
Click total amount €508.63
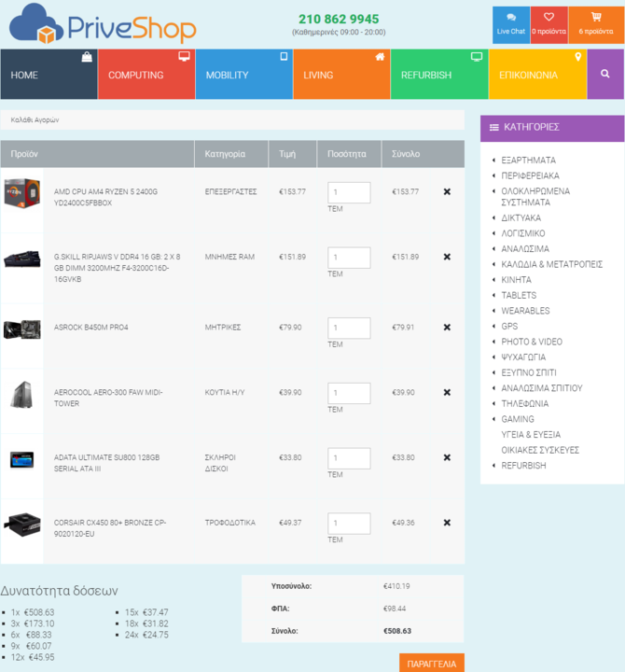397,630
